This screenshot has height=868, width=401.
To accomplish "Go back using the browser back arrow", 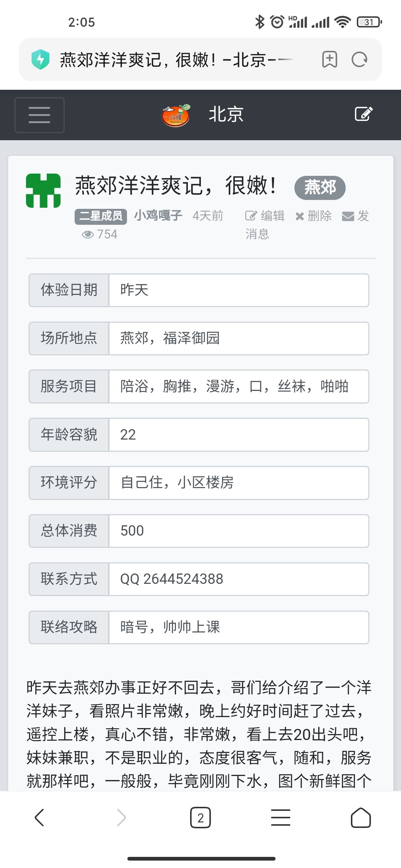I will point(39,818).
